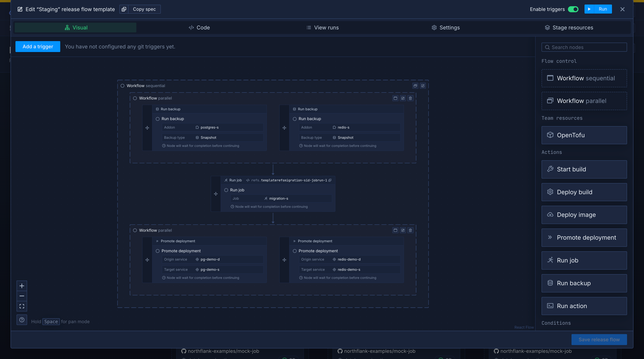Select the second Workflow parallel status circle
This screenshot has width=644, height=359.
[x=135, y=230]
